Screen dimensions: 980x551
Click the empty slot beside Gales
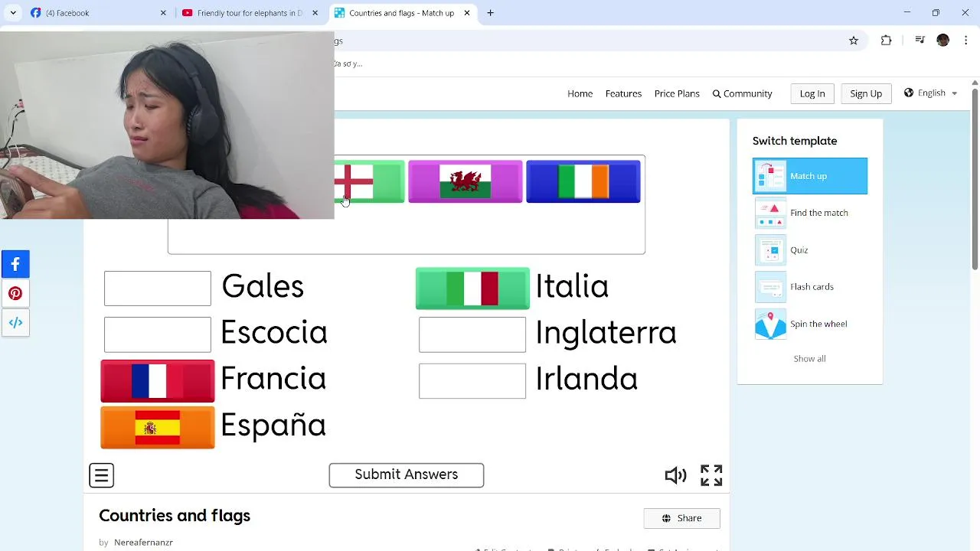point(158,289)
